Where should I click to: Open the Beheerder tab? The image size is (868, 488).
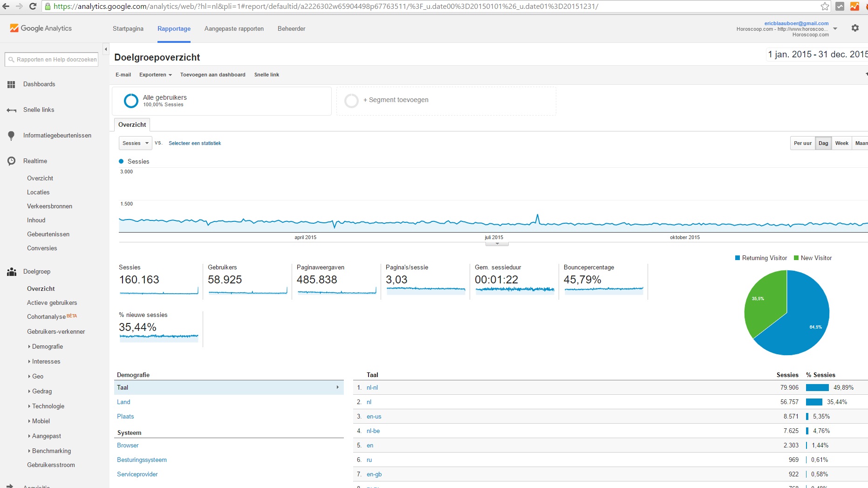click(292, 29)
